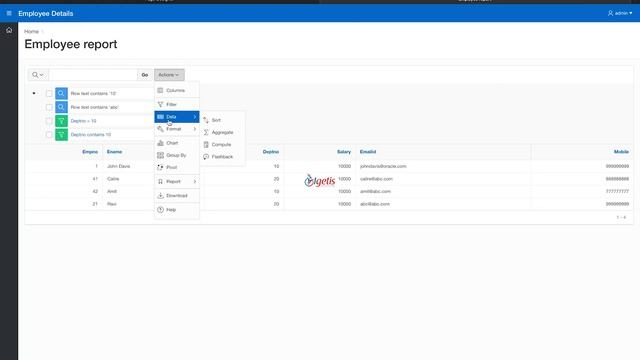Open the Actions dropdown button

point(169,75)
